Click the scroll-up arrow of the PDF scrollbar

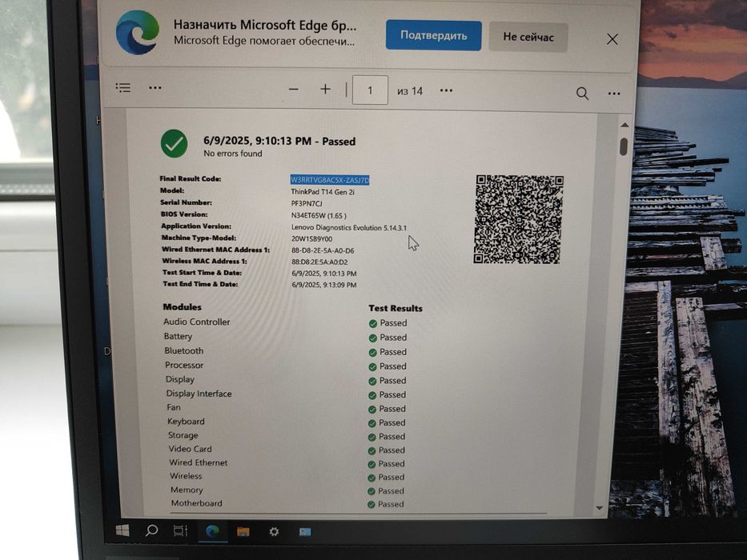tap(625, 125)
